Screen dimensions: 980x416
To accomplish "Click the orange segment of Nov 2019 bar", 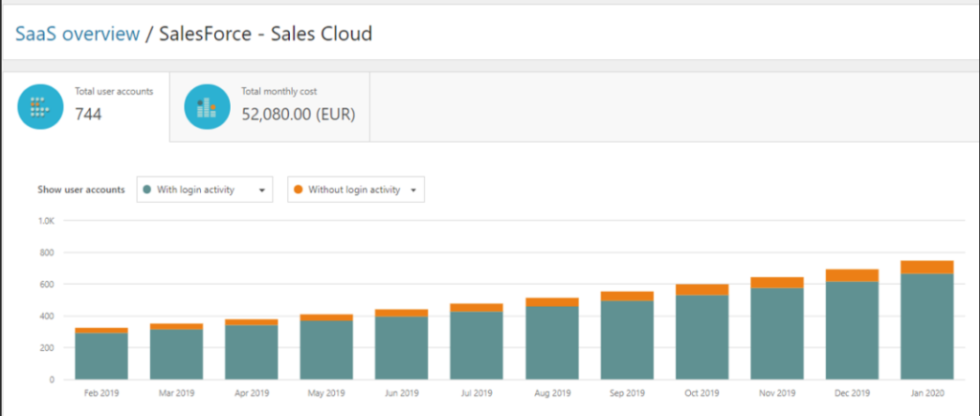I will coord(777,282).
